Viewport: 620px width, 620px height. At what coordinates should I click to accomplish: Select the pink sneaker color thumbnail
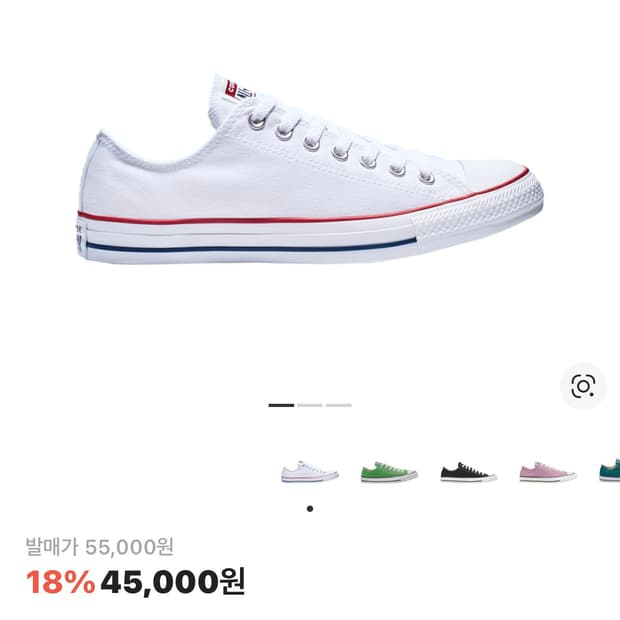pos(548,472)
